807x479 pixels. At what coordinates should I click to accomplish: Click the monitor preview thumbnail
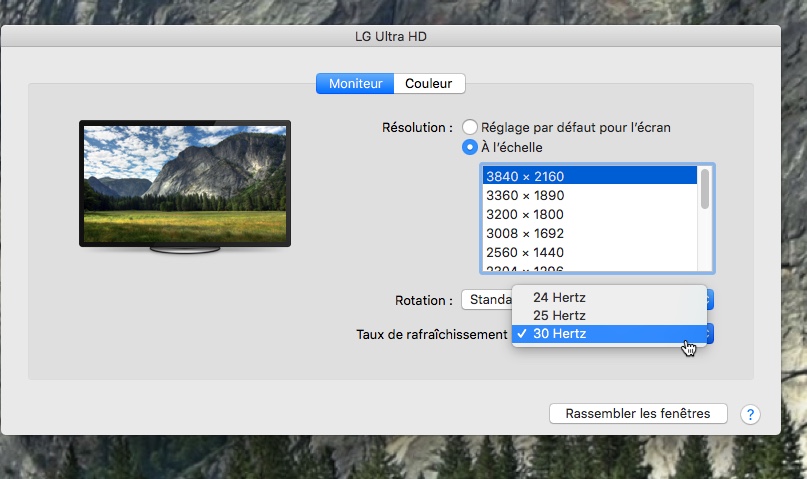[x=185, y=186]
